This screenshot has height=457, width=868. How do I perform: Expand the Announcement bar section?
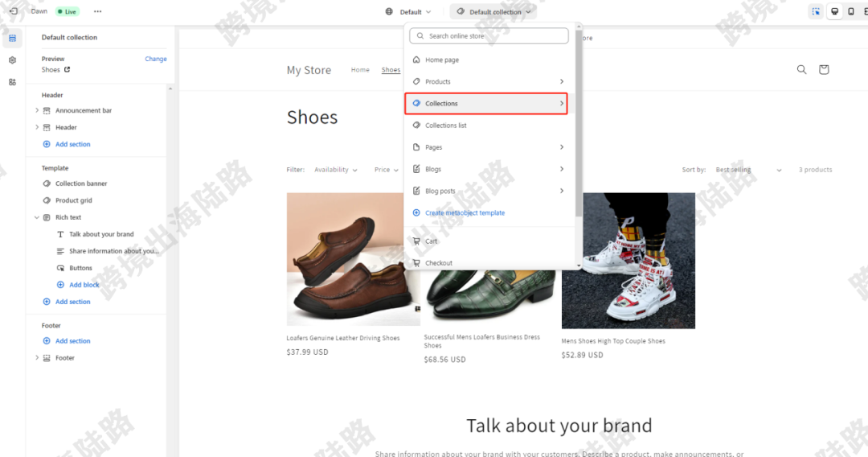pos(37,111)
